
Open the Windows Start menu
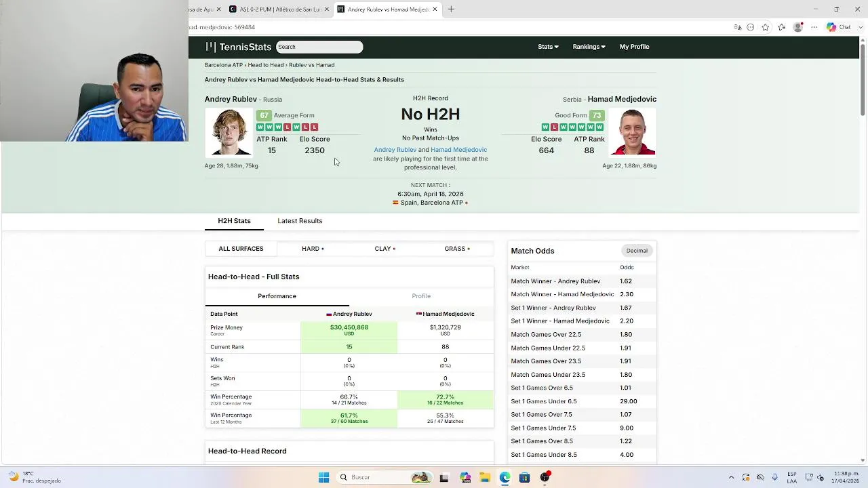tap(323, 477)
